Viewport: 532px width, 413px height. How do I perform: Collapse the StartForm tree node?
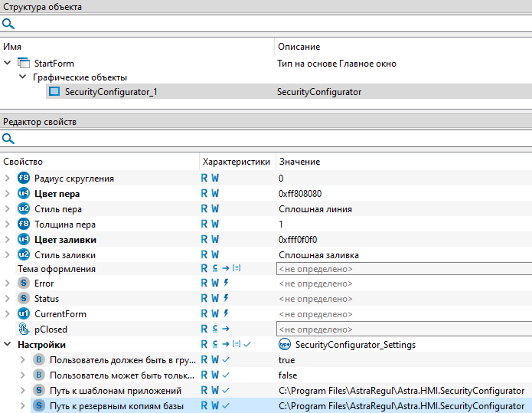click(x=8, y=63)
